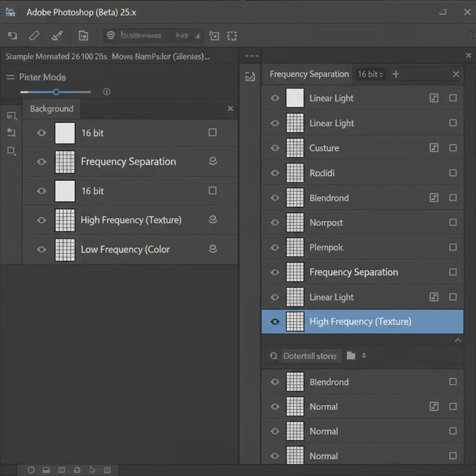Click the eraser icon in top toolbar
This screenshot has width=476, height=476.
coord(34,36)
